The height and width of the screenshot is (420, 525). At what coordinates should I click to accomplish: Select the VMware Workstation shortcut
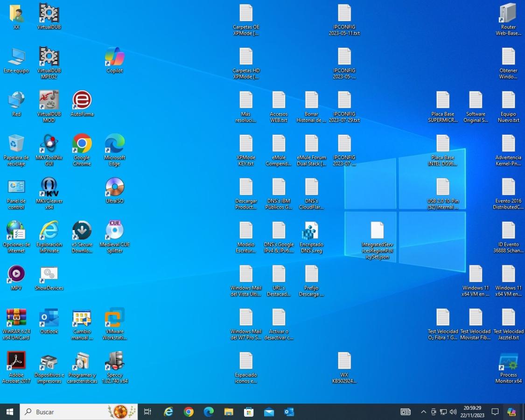pos(114,318)
